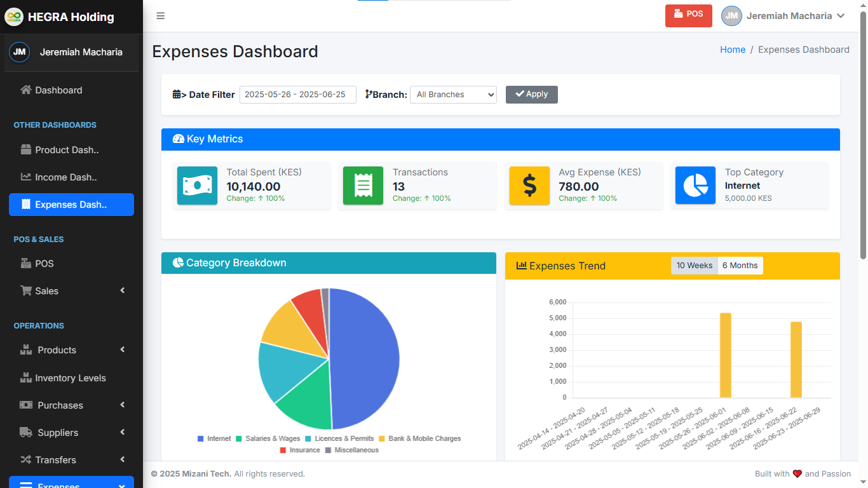This screenshot has width=868, height=488.
Task: Click the Suppliers truck icon in sidebar
Action: click(27, 432)
